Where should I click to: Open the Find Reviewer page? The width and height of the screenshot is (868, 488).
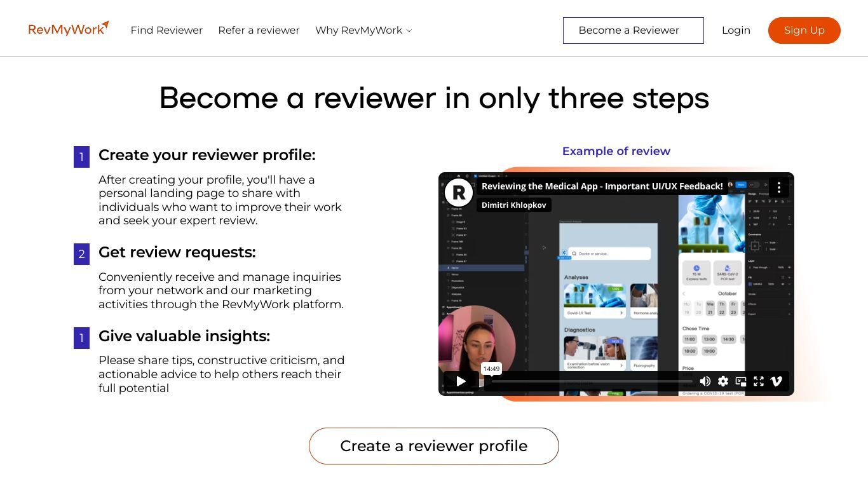[166, 30]
